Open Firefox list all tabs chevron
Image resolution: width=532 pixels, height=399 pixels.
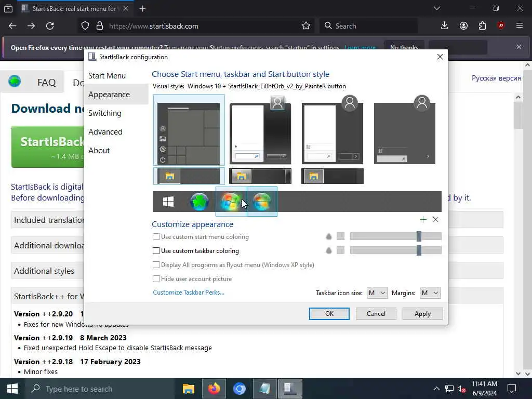[437, 8]
